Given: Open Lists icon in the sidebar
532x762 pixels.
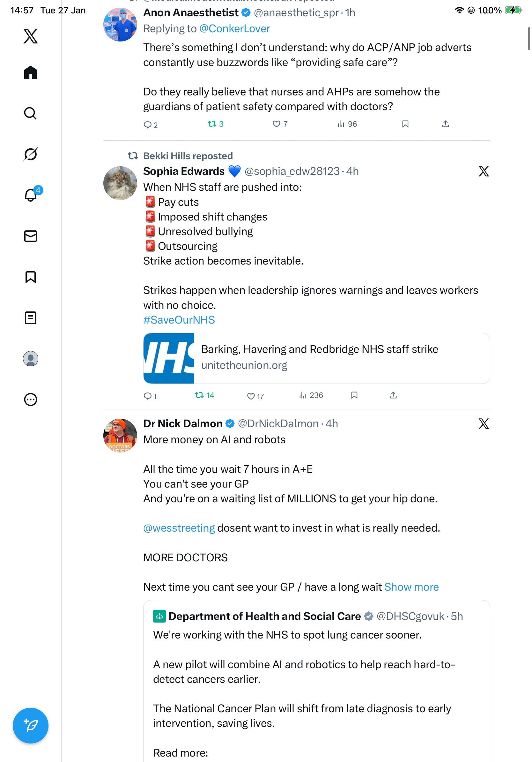Looking at the screenshot, I should (x=31, y=317).
